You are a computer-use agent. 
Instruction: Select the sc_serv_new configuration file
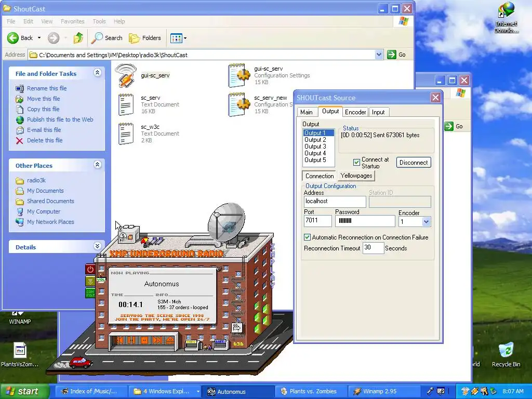click(261, 104)
